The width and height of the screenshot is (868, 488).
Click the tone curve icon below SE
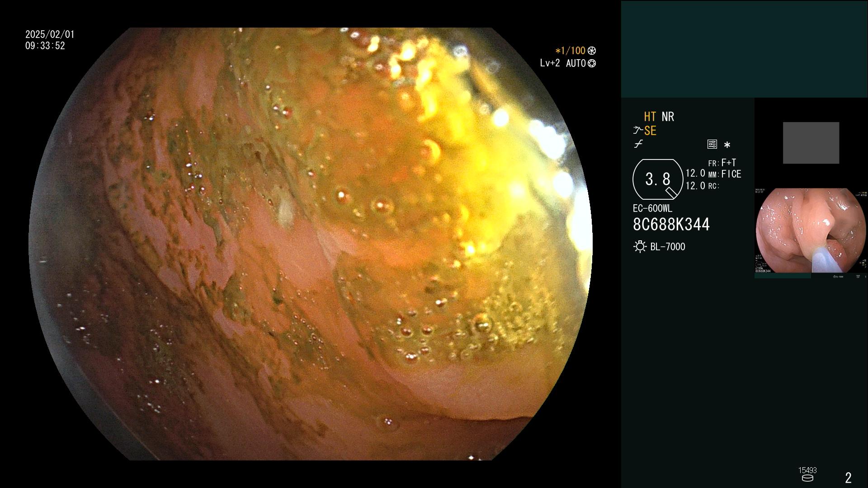pyautogui.click(x=638, y=144)
